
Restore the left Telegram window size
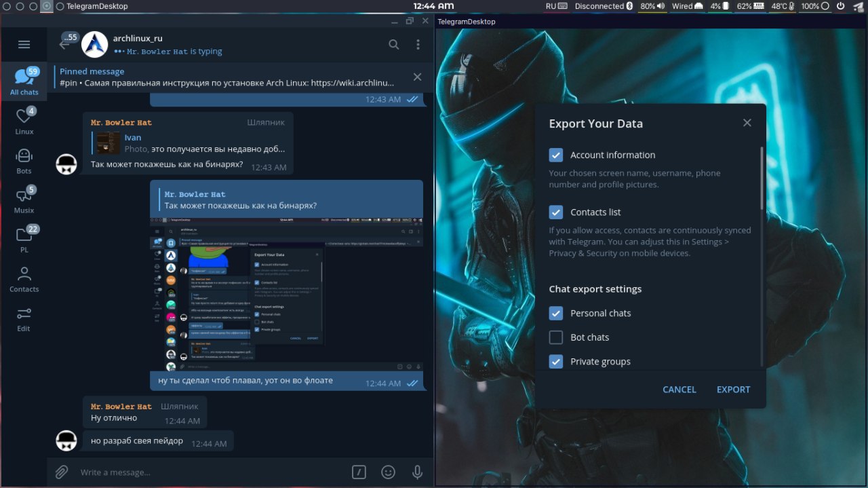click(x=410, y=22)
